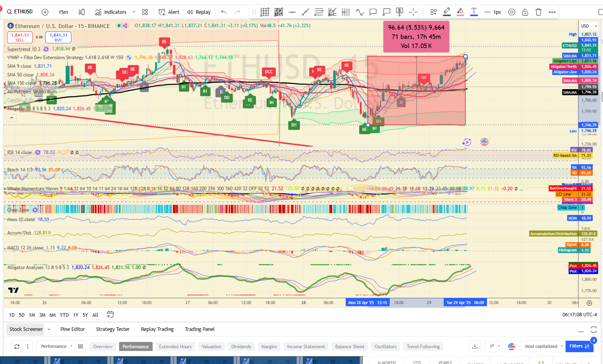Viewport: 603px width, 364px height.
Task: Switch to the Pine Editor tab
Action: [73, 329]
